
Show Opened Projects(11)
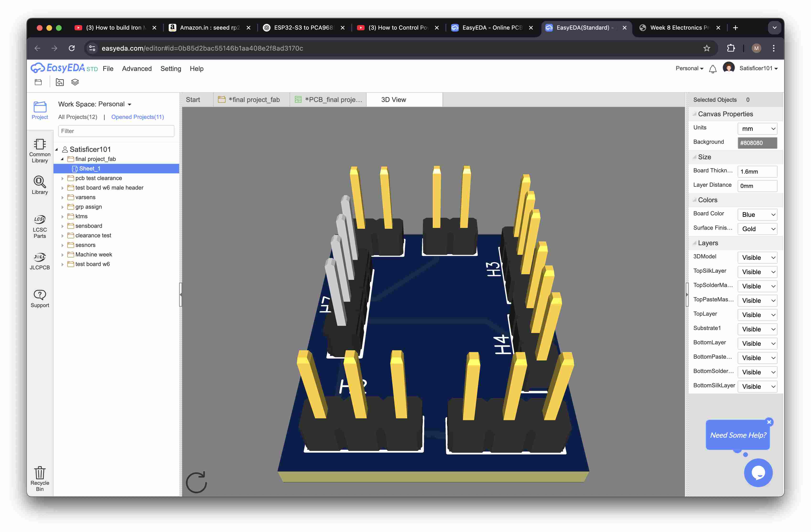pos(138,117)
